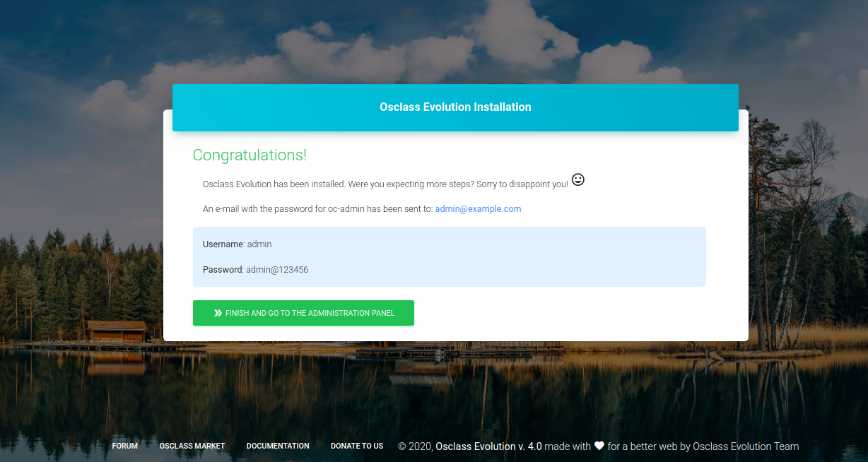This screenshot has width=868, height=462.
Task: Click the Osclass Evolution v. 4.0 text
Action: [488, 446]
